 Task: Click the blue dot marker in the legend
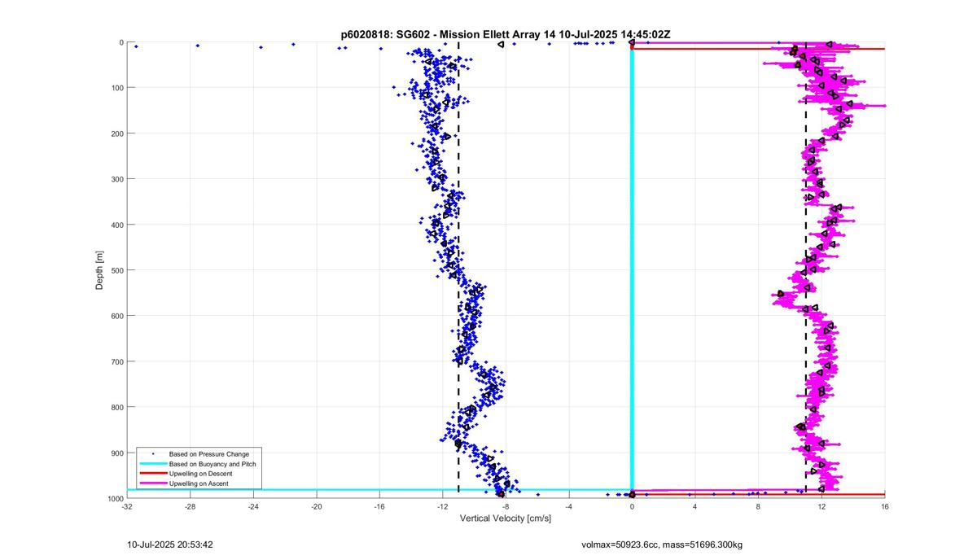[152, 453]
